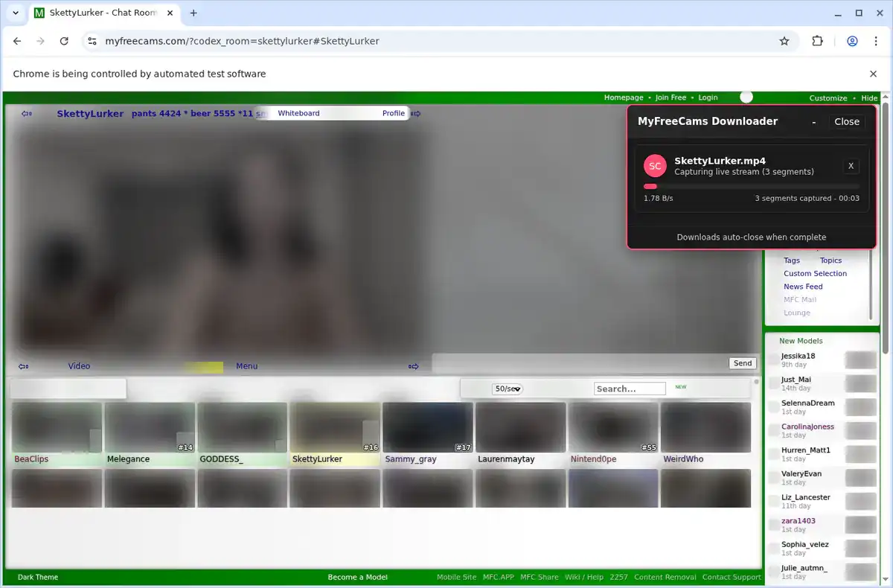Open Wiki / Help in the footer
Screen dimensions: 893x588
tap(584, 578)
